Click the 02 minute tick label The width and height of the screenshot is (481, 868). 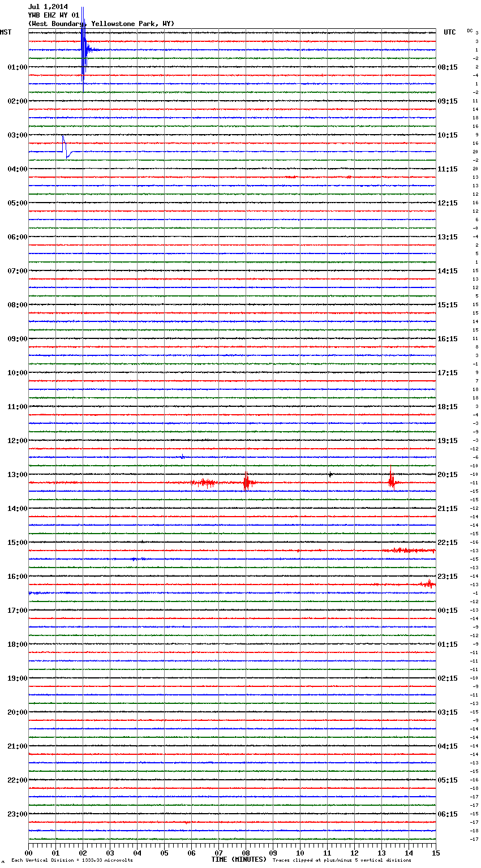click(x=83, y=853)
